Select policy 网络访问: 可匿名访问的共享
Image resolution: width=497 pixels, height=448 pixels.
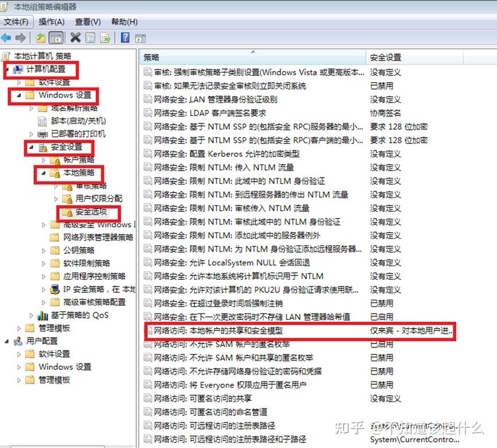point(203,399)
